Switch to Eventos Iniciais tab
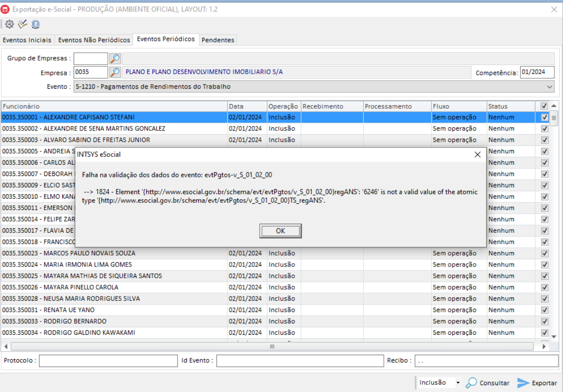Screen dimensions: 563x392 [27, 40]
